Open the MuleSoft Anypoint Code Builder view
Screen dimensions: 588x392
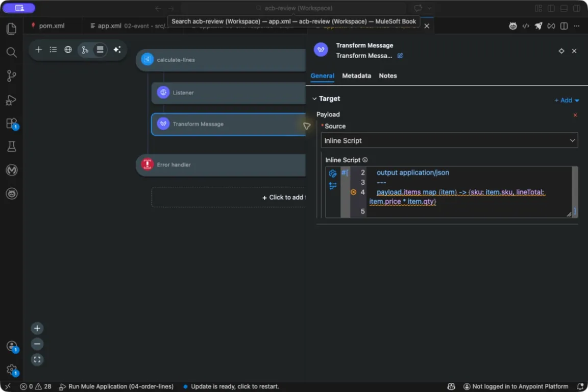12,170
